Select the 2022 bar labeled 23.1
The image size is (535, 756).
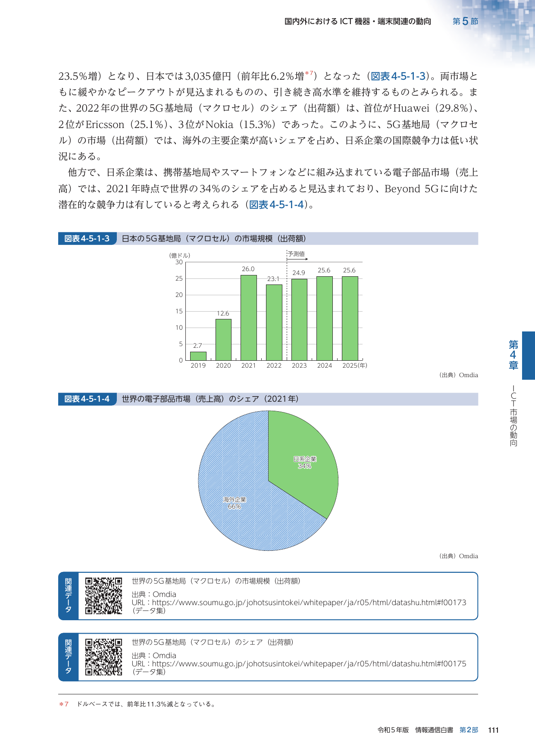tap(274, 322)
